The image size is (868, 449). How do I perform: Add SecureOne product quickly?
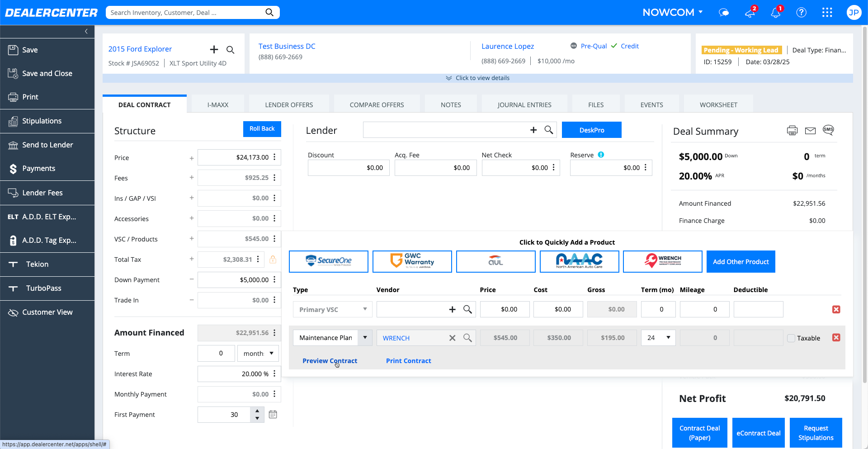329,261
